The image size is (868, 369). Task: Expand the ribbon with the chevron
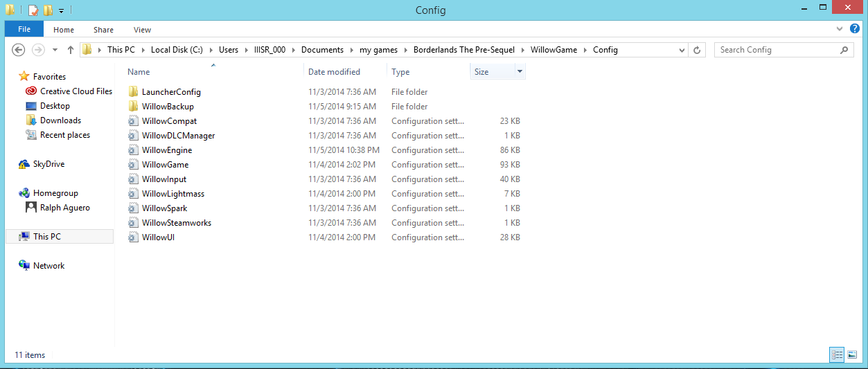click(x=840, y=30)
